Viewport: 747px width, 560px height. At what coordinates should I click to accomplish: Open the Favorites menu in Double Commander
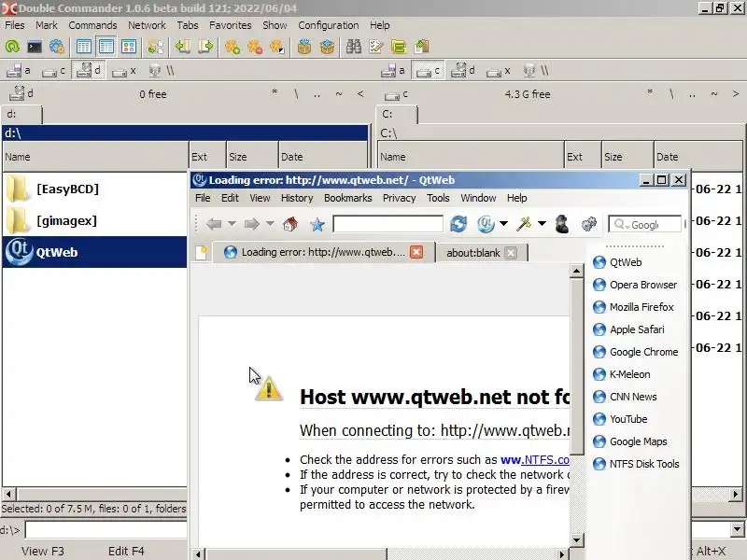230,25
